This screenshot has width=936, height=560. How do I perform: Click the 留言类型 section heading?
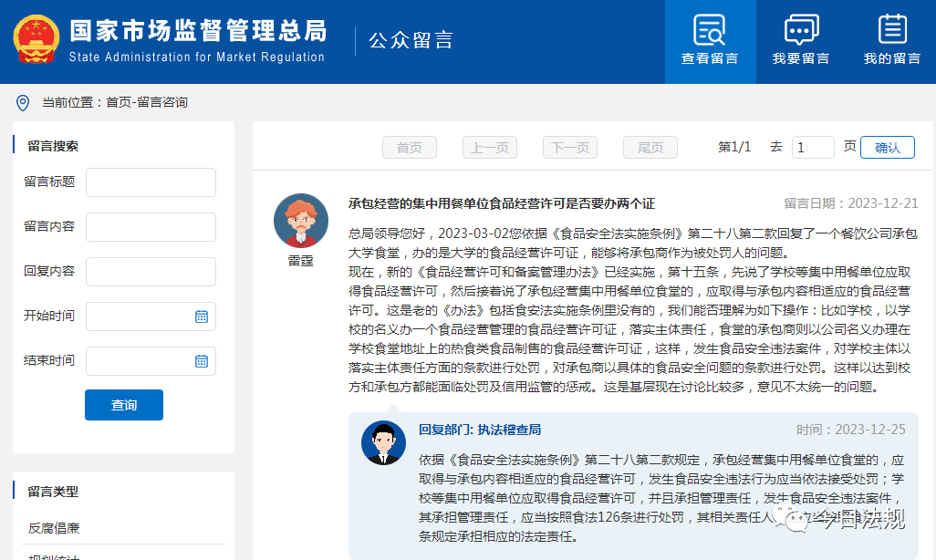[53, 492]
